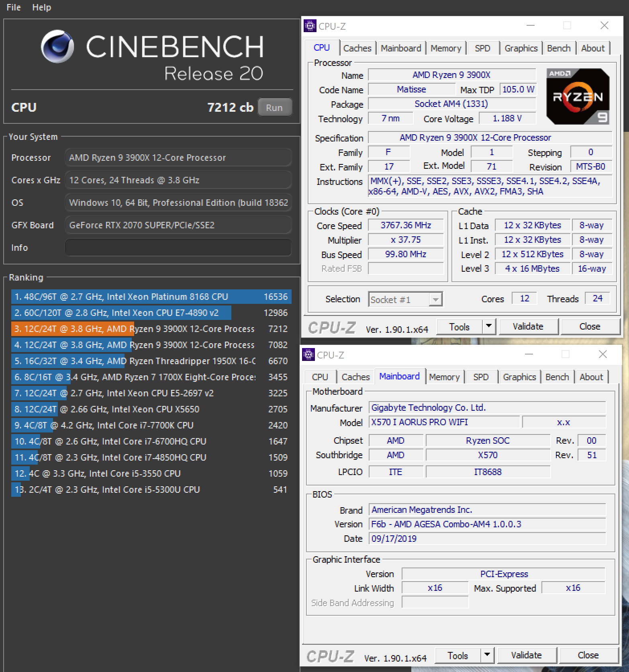
Task: Click the X570 I AORUS PRO WIFI model field
Action: (444, 422)
